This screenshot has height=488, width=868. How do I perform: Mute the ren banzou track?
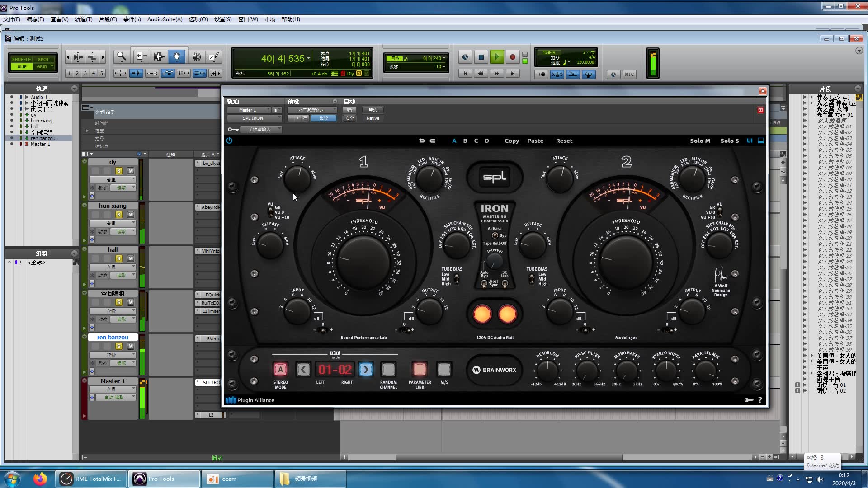pos(130,346)
